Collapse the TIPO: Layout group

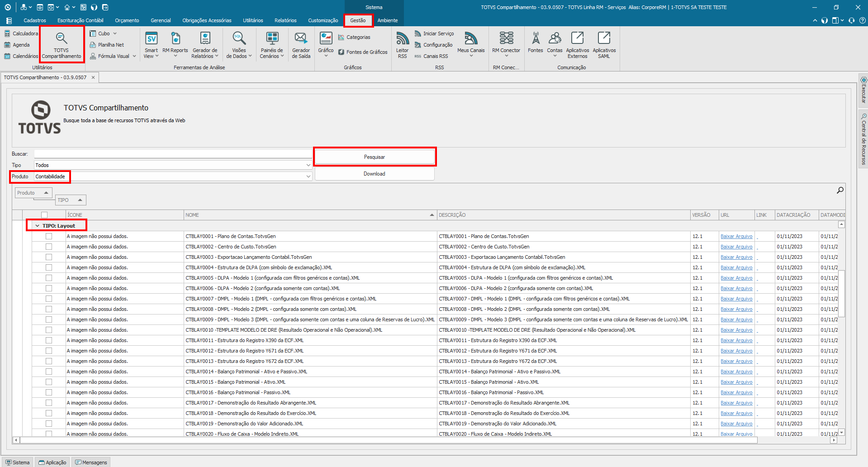38,226
